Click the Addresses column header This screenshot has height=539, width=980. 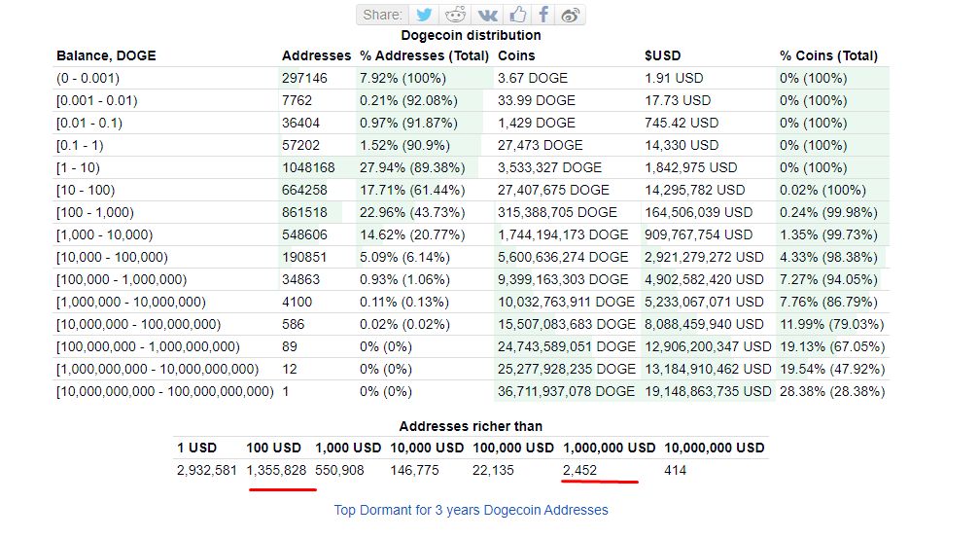point(316,55)
